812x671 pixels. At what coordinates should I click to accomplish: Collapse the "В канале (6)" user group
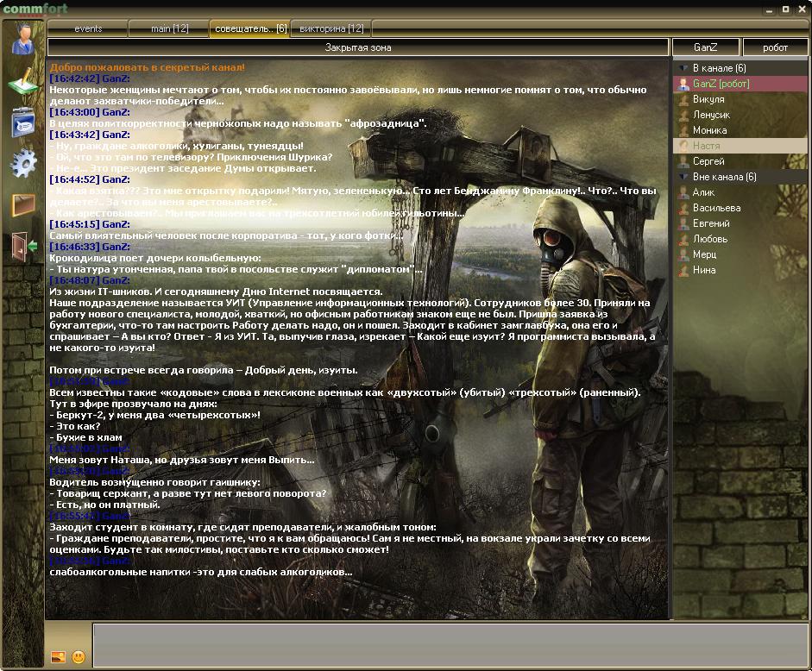click(x=684, y=68)
